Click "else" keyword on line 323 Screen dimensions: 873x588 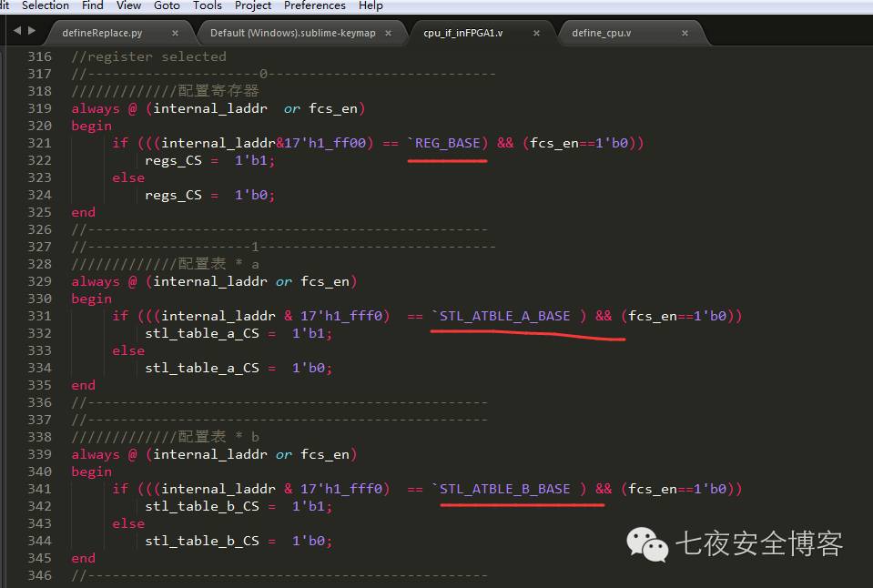pyautogui.click(x=128, y=177)
